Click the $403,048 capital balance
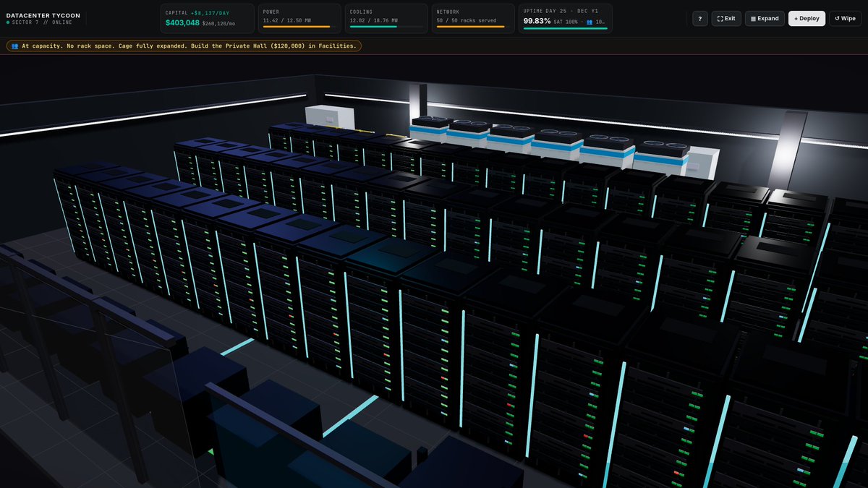This screenshot has width=868, height=488. point(182,22)
